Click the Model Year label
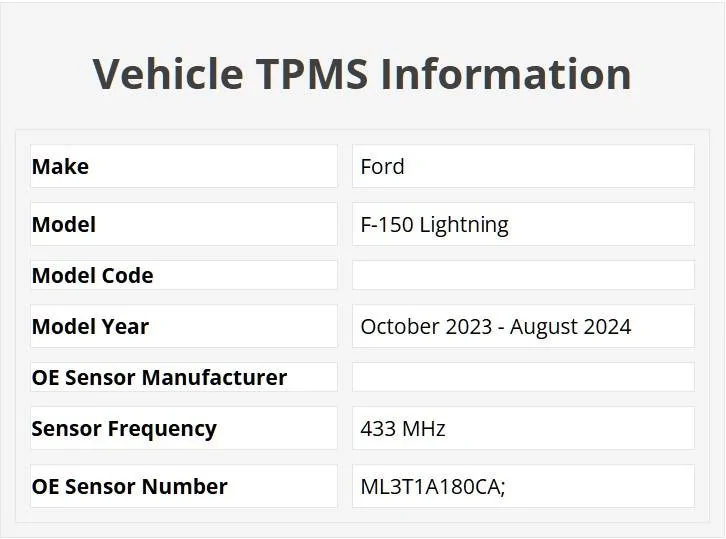 [90, 326]
